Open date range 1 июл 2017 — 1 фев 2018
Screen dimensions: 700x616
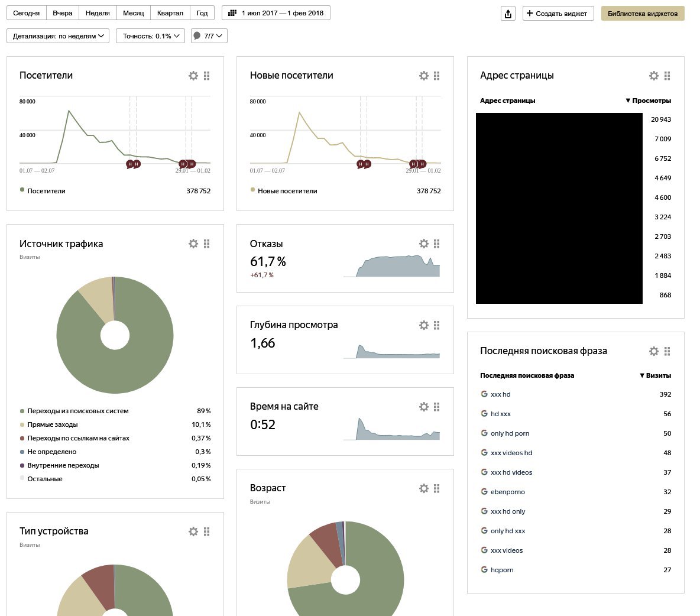[x=276, y=13]
